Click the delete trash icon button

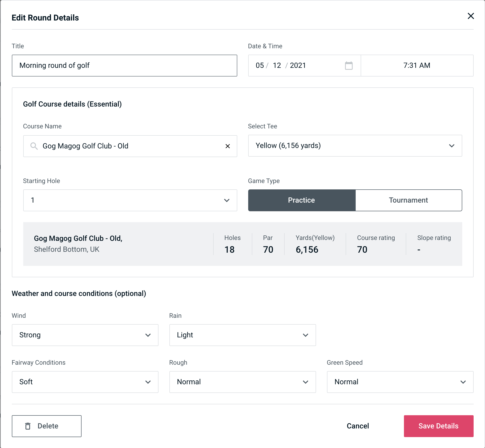coord(29,426)
